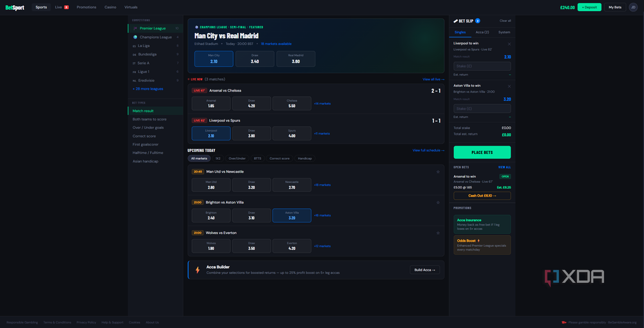Click the LIVE 67' badge for Arsenal vs Chelsea
This screenshot has width=644, height=328.
199,90
